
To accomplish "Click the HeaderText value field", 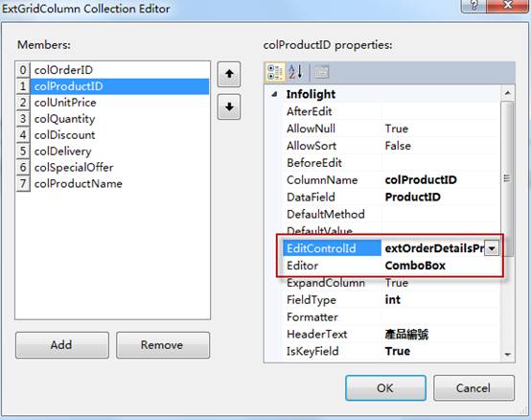I will click(x=441, y=335).
